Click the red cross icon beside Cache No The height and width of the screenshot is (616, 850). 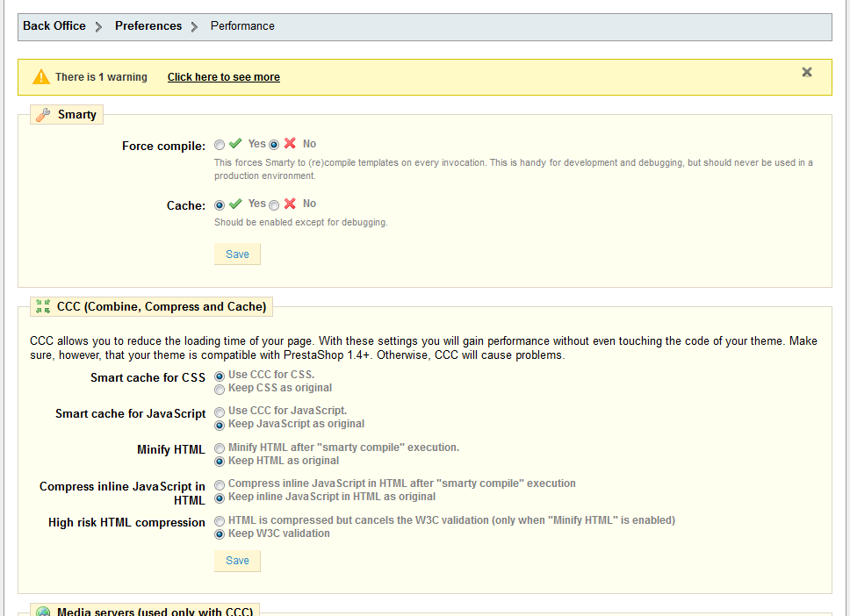290,204
